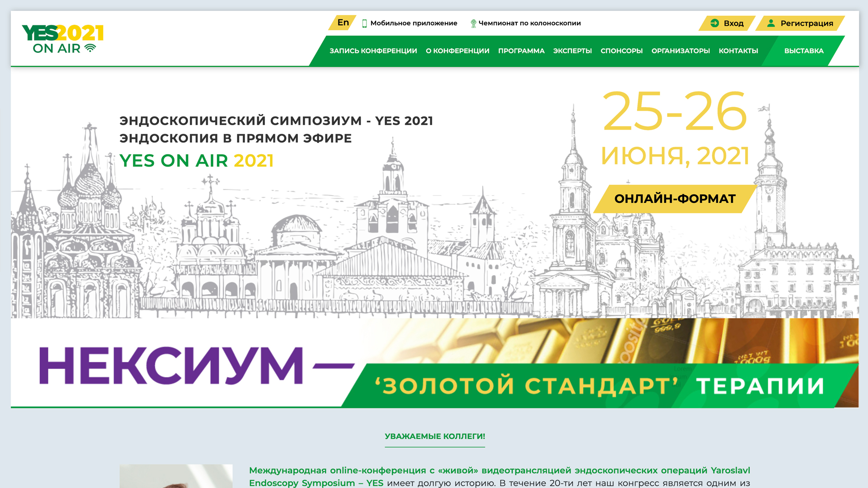Switch language to En

(343, 23)
